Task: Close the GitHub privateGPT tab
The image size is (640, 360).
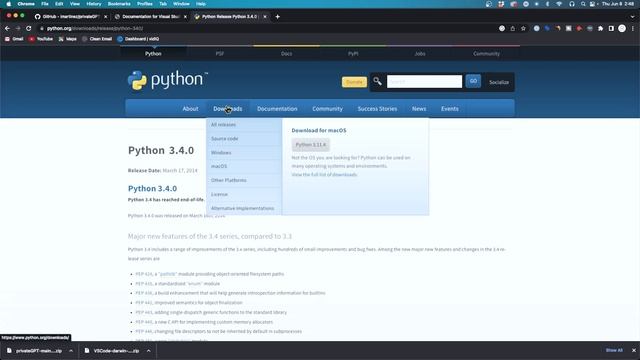Action: pos(106,17)
